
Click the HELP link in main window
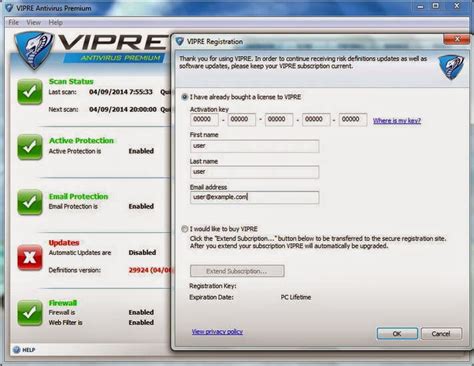(x=29, y=350)
